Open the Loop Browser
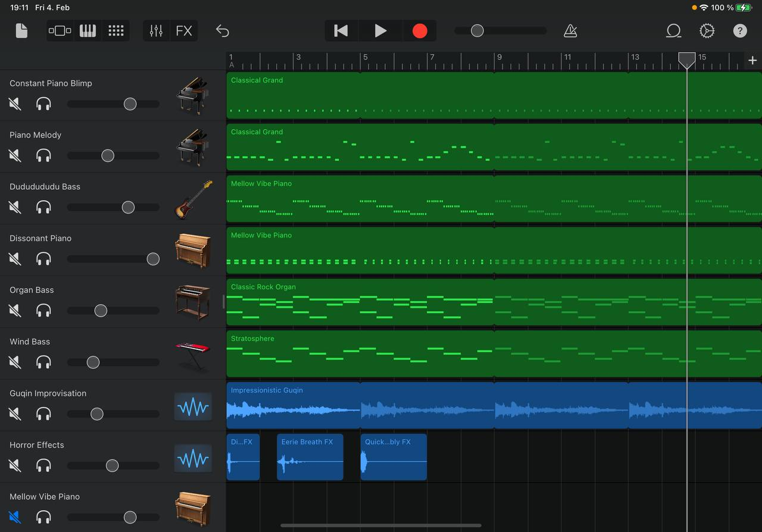 click(673, 30)
